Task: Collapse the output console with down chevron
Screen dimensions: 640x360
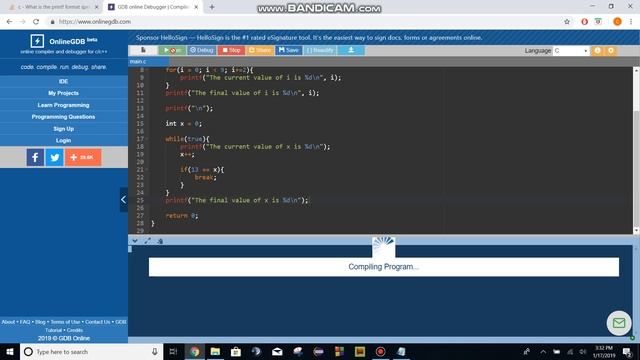Action: click(135, 241)
